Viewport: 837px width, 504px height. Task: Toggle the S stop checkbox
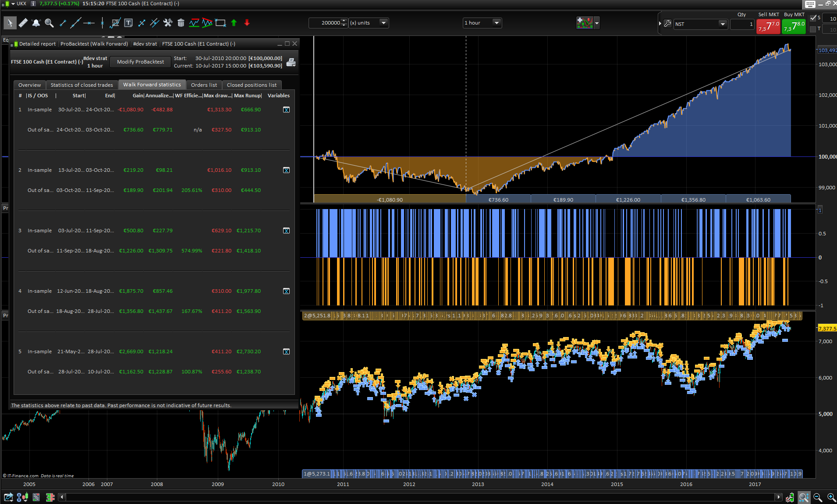813,18
